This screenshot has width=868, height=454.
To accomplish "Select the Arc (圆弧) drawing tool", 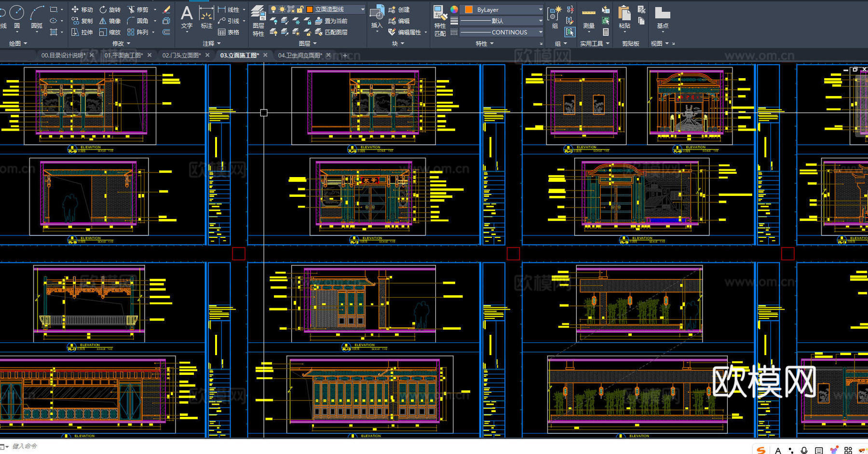I will pos(37,16).
